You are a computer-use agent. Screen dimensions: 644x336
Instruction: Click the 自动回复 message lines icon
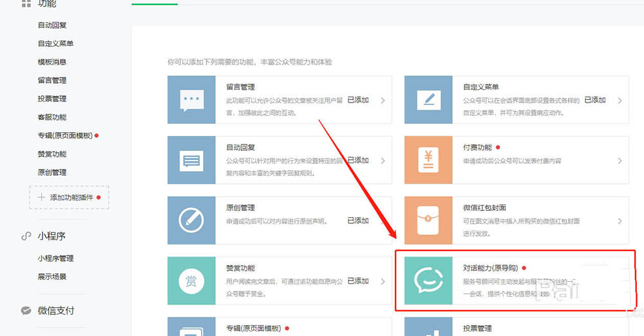pyautogui.click(x=191, y=161)
